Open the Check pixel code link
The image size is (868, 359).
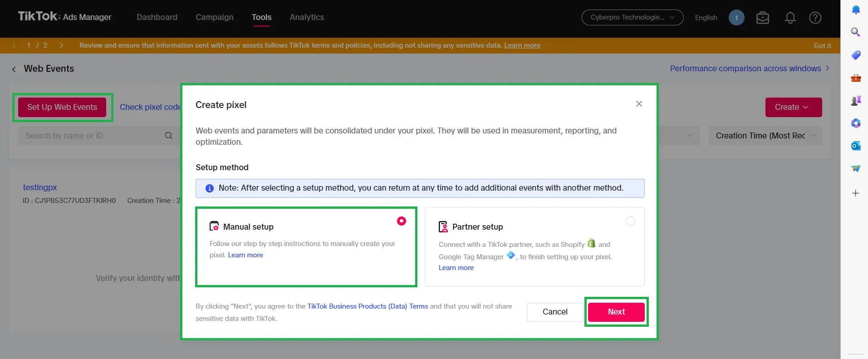(x=150, y=107)
